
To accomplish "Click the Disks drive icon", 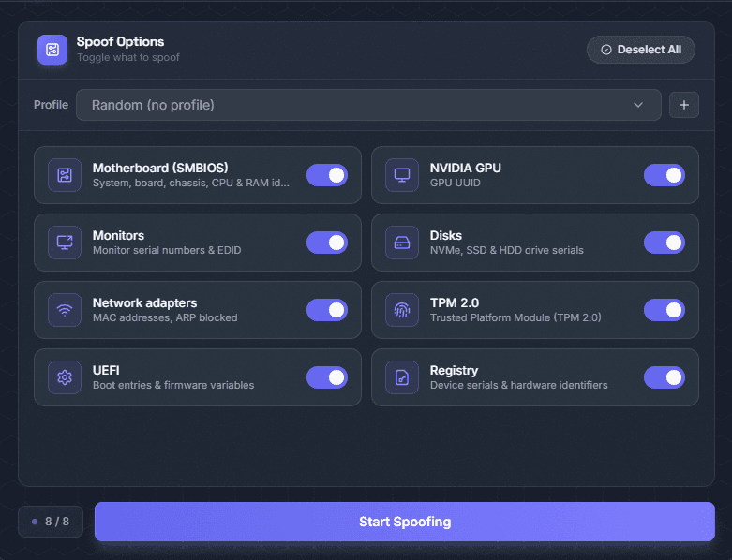I will click(x=402, y=243).
